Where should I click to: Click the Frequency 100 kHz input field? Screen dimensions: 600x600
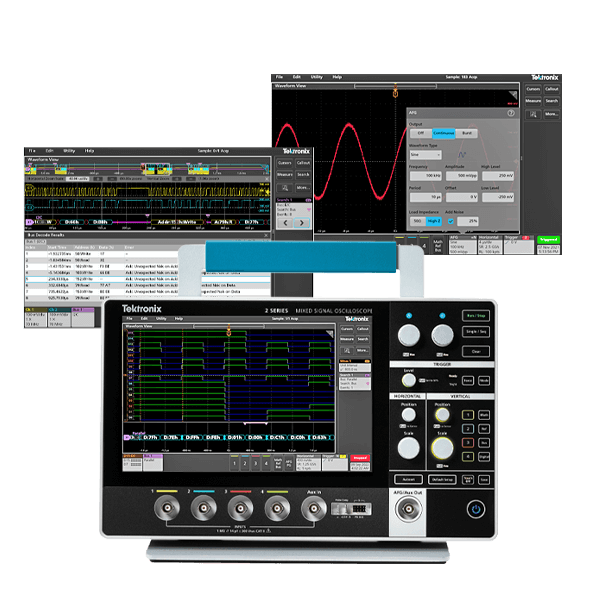coord(427,176)
